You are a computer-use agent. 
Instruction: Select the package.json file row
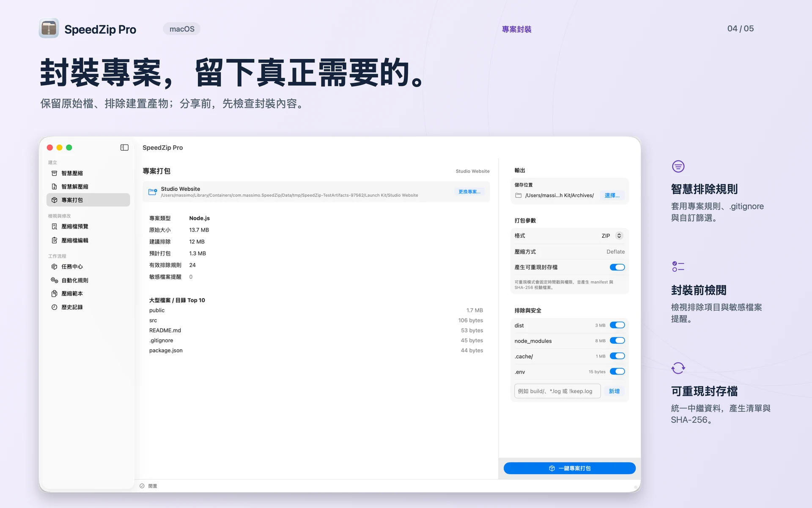coord(316,351)
